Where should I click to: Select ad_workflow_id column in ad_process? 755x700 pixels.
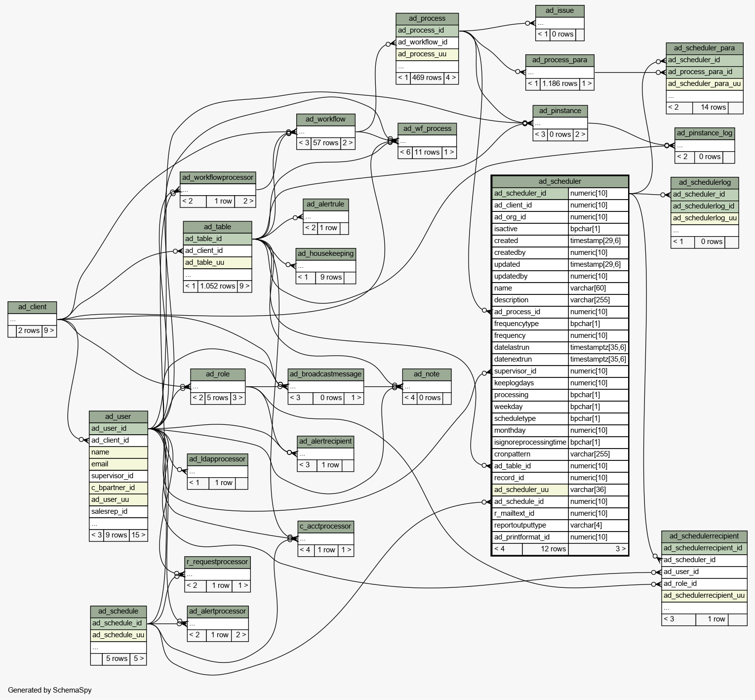click(427, 42)
